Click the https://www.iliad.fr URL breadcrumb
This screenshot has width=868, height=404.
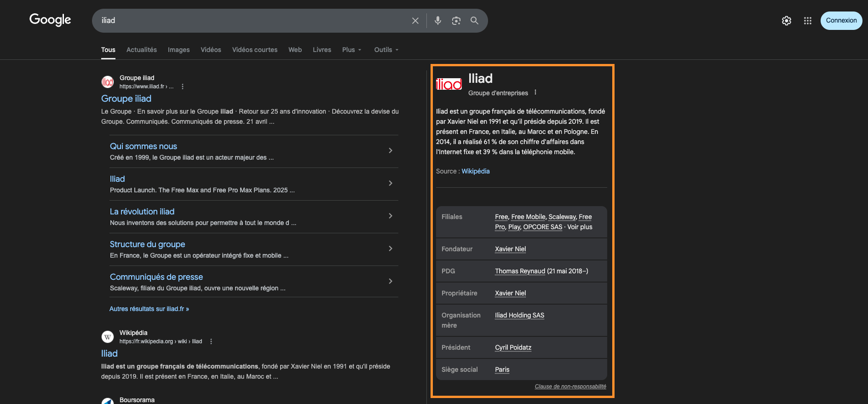click(146, 87)
